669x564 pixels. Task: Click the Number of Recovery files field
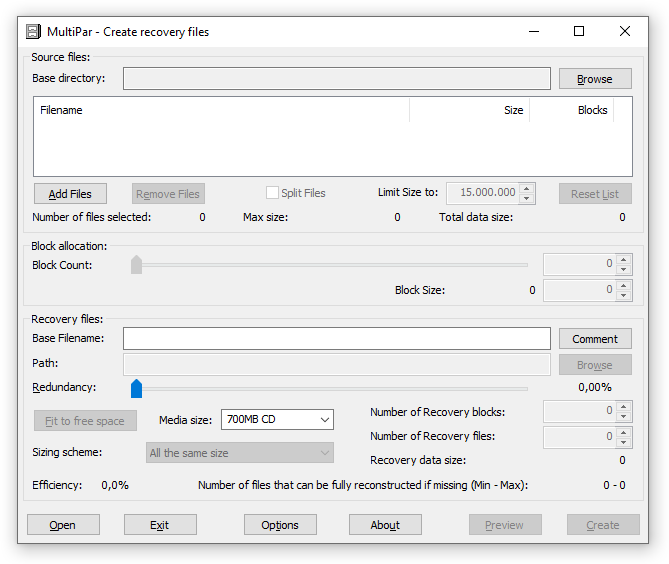(x=579, y=437)
